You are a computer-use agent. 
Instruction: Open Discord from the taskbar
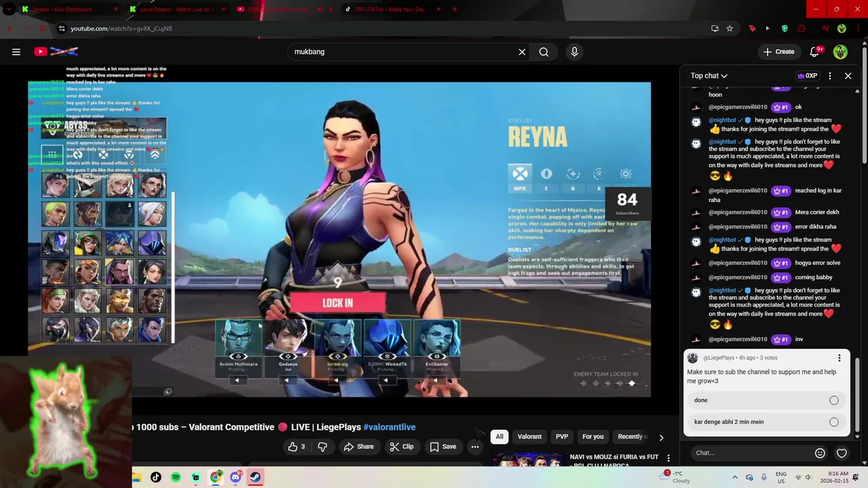pos(235,477)
